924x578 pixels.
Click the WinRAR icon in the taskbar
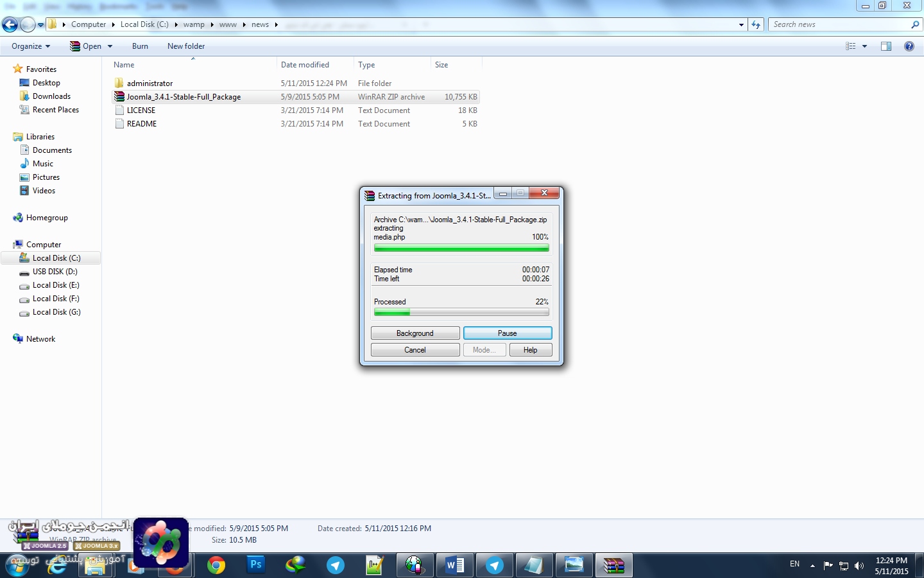click(613, 565)
